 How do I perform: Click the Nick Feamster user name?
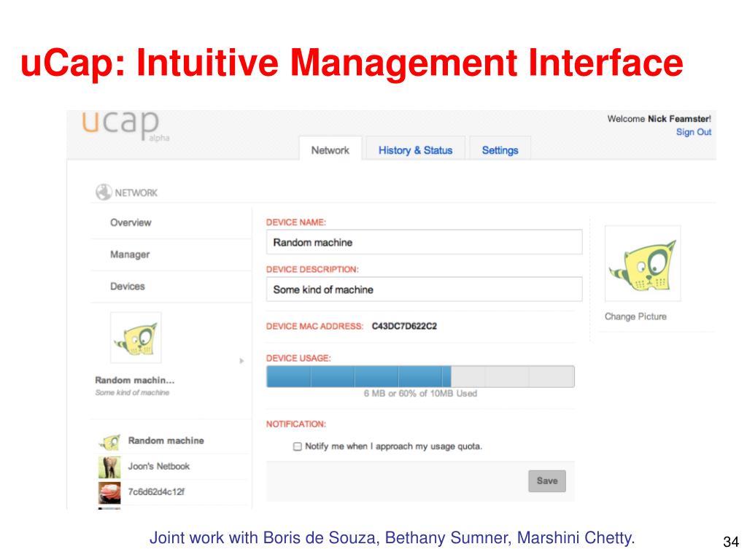[x=678, y=119]
